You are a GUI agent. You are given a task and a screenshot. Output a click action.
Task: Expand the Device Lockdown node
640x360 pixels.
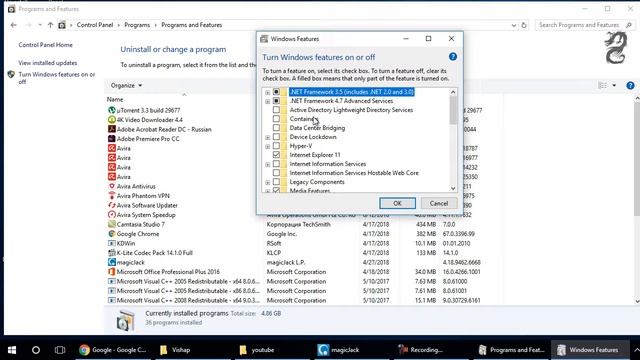pos(268,137)
